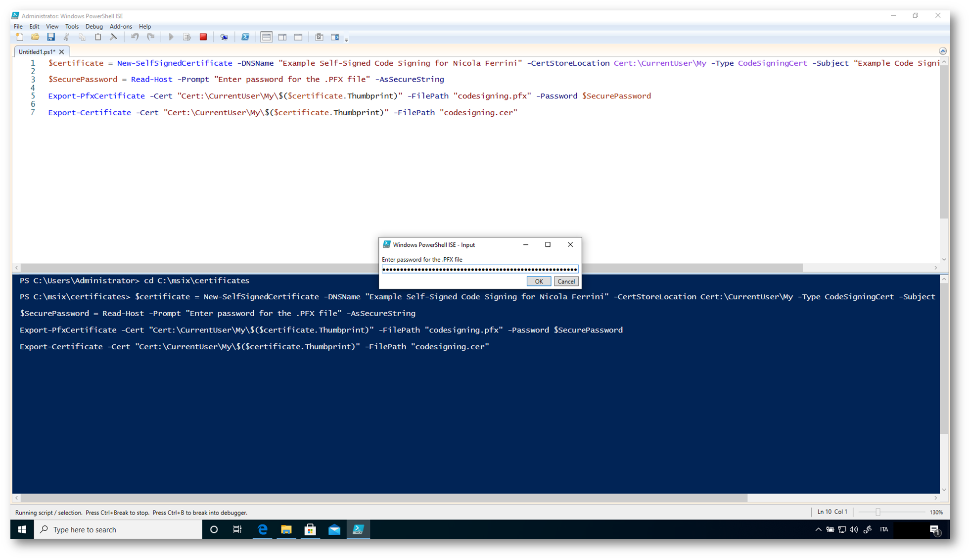Start PowerShell.exe via blue console icon
This screenshot has height=560, width=971.
[x=245, y=37]
